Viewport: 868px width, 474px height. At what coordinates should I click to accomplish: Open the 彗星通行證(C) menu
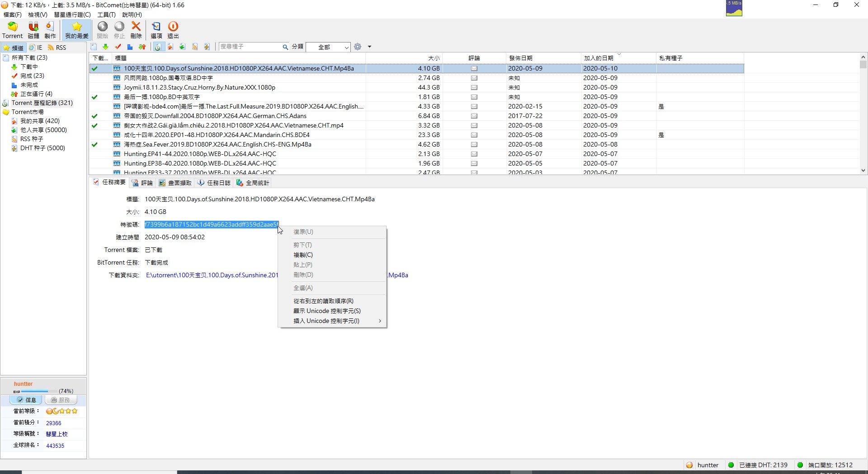(x=72, y=14)
